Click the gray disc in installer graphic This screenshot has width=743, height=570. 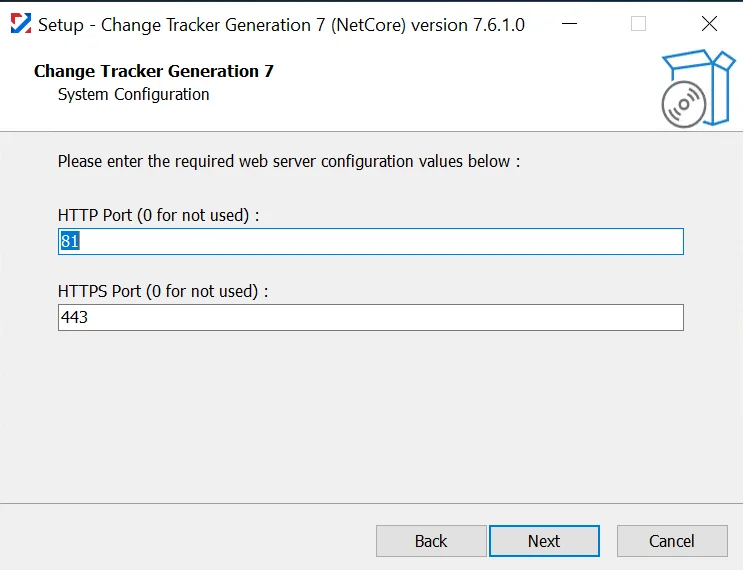pos(683,105)
